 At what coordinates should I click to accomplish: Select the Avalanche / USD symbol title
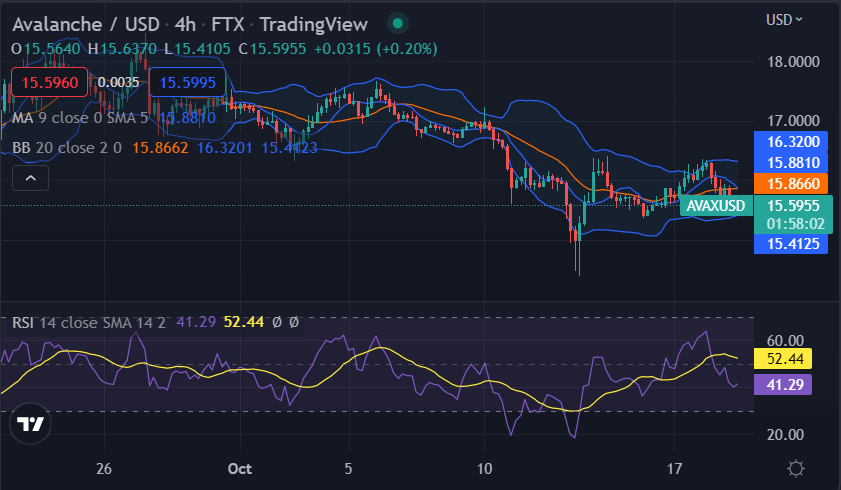click(86, 24)
